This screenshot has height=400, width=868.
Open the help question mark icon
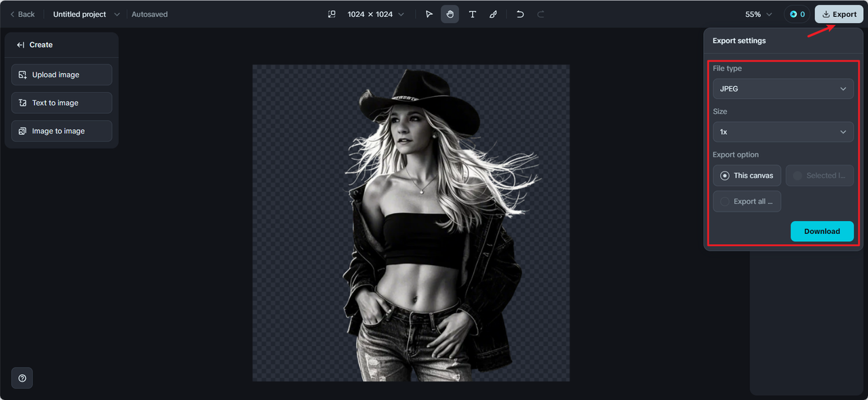22,378
